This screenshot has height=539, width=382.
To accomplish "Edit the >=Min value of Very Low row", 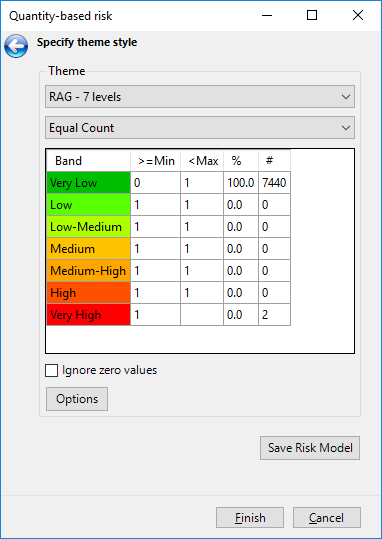I will click(155, 183).
